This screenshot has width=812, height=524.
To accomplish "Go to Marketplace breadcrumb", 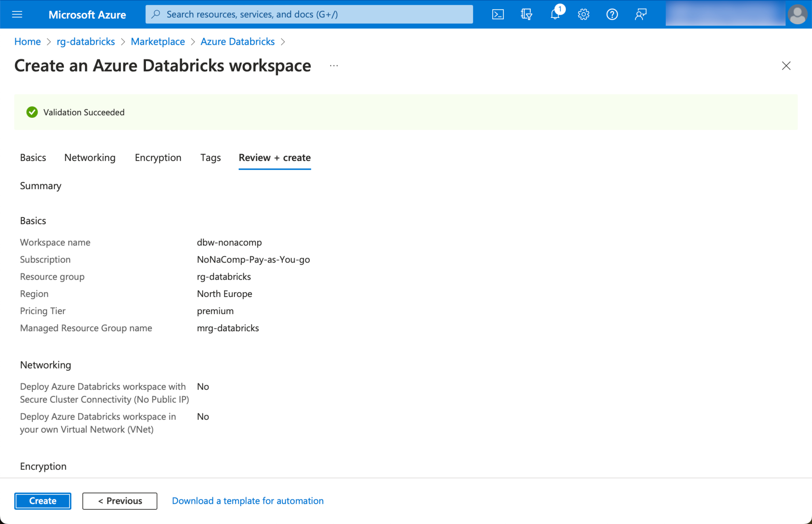I will click(158, 42).
